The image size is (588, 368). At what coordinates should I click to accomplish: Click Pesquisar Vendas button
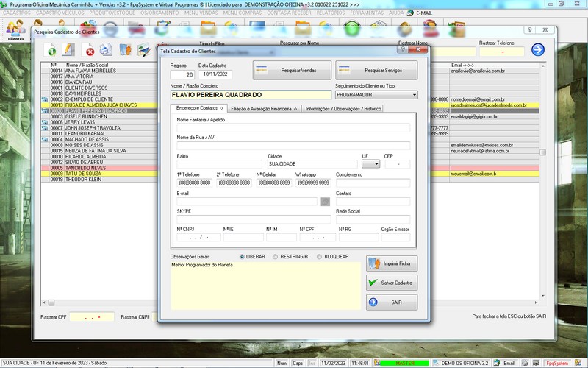(x=292, y=70)
